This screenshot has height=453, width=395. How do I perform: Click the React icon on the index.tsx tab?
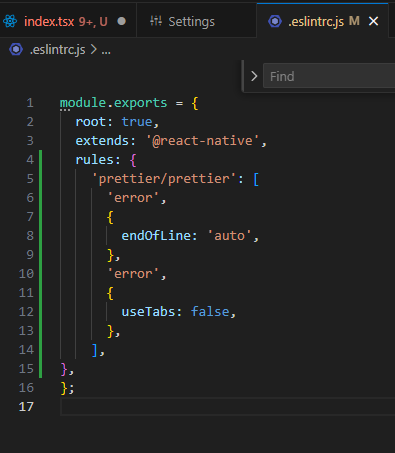click(10, 21)
